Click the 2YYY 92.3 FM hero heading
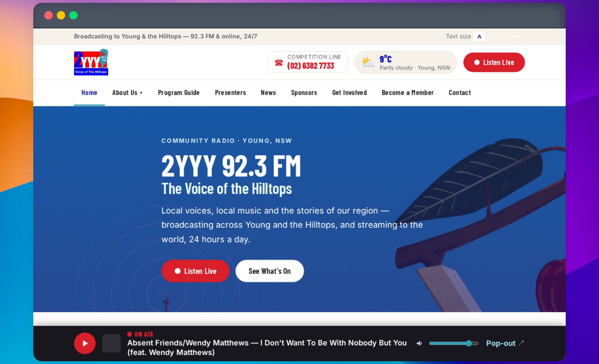 (x=231, y=166)
